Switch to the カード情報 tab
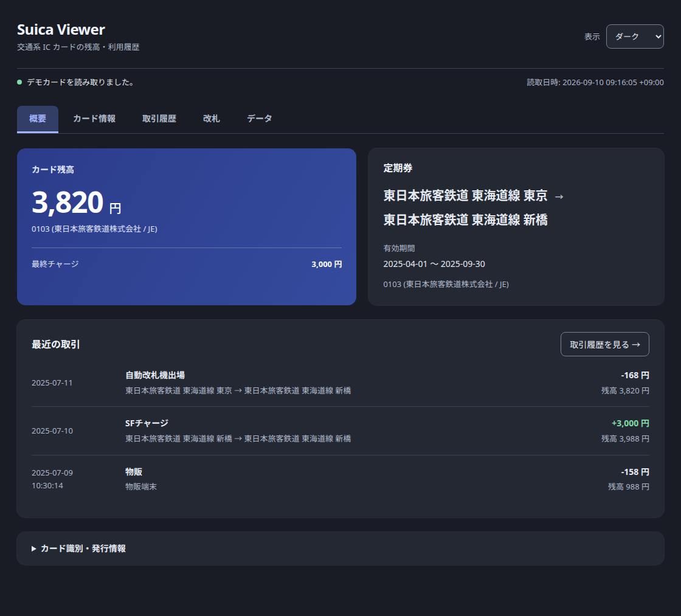Screen dimensions: 681x616 pyautogui.click(x=94, y=119)
